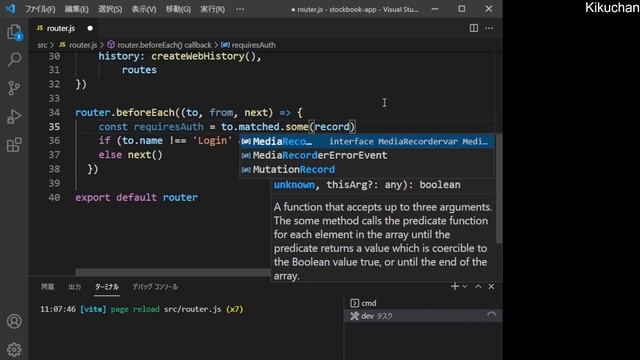Click the word 'routes' on line 31
Screen dimensions: 640x360
(x=139, y=70)
